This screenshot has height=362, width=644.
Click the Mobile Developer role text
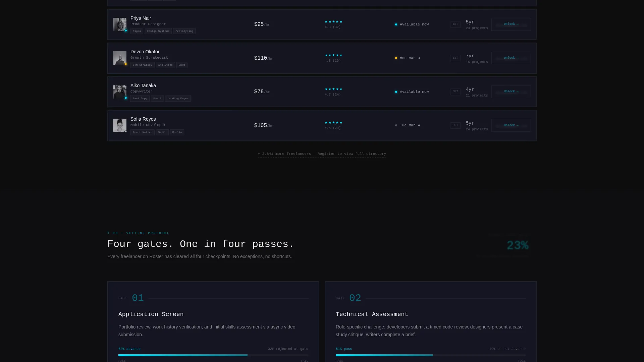(148, 125)
